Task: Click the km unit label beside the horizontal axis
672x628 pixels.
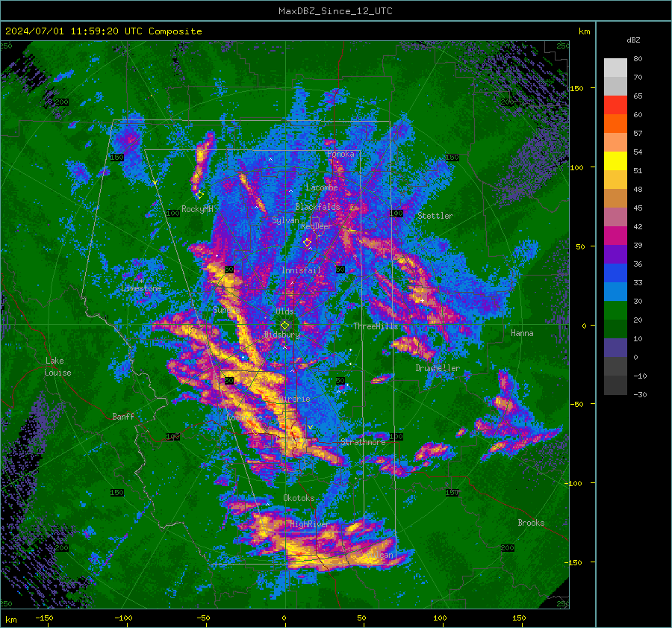Action: click(x=10, y=620)
